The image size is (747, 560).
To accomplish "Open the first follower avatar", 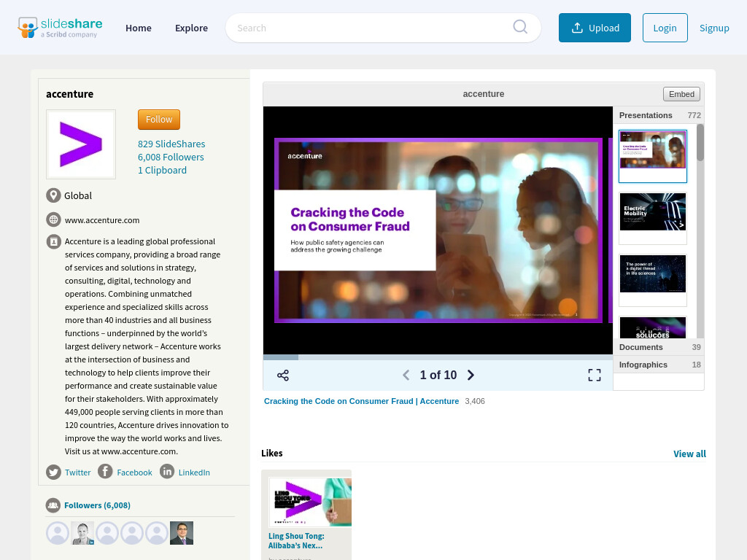I will tap(58, 533).
